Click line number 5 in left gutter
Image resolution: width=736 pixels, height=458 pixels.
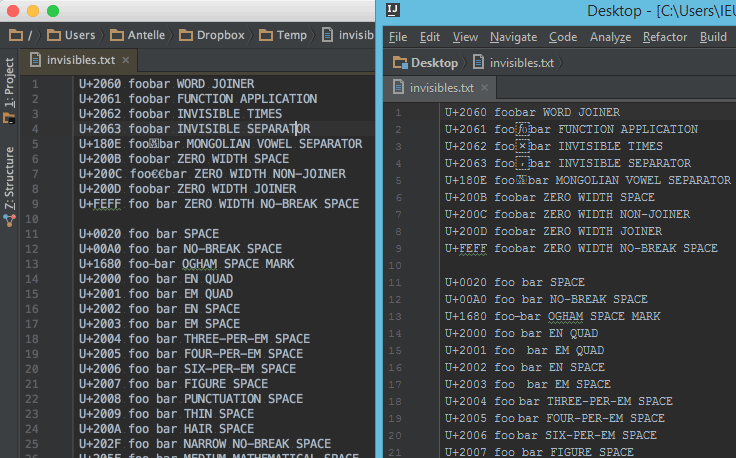[35, 144]
